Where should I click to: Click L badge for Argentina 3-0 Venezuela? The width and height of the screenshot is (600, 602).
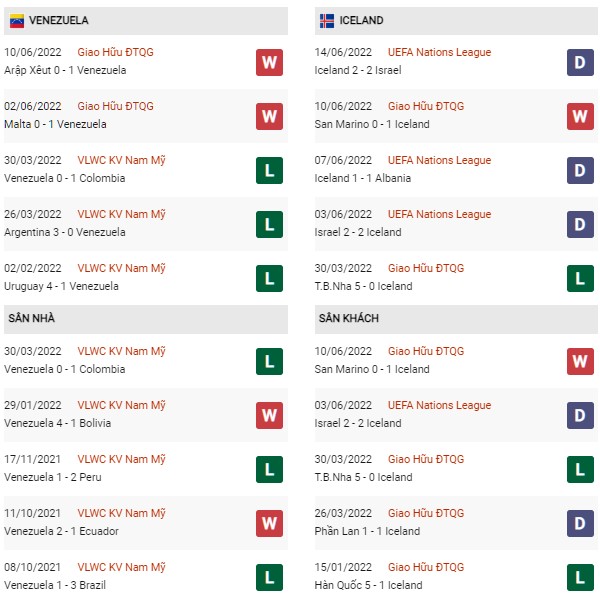tap(269, 225)
